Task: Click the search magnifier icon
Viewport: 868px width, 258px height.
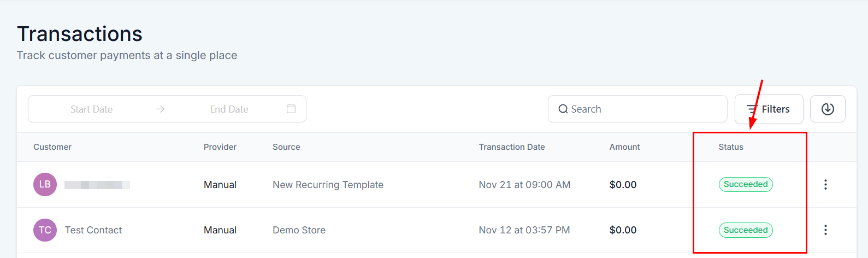Action: tap(563, 109)
